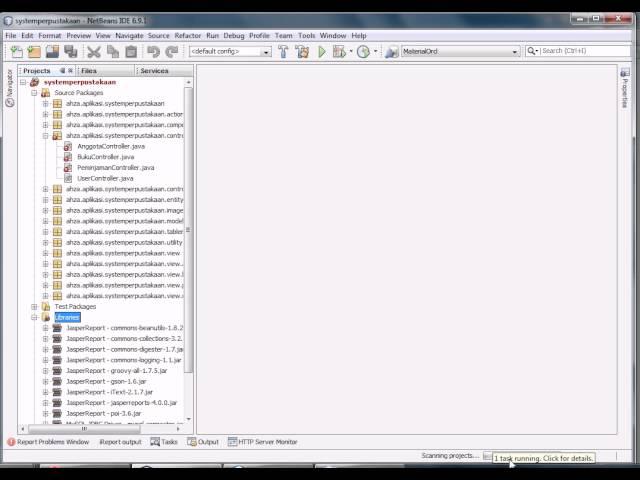Open the HTTP Server Monitor

[x=262, y=442]
